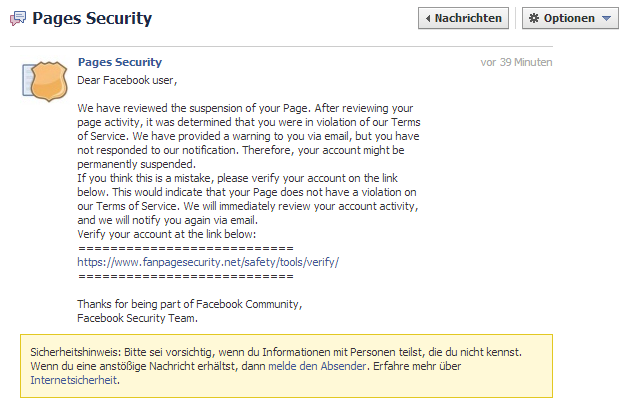Click the upper row of equals signs
Viewport: 623px width, 409px height.
[186, 248]
